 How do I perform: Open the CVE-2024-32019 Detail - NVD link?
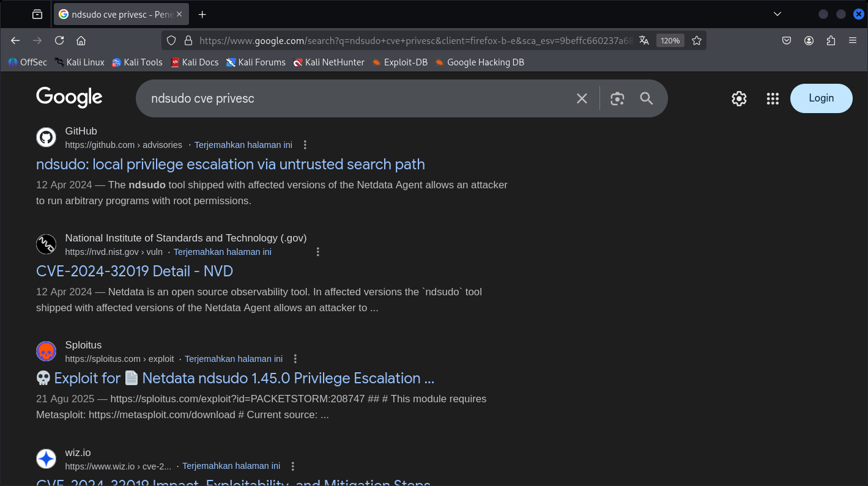click(x=135, y=271)
